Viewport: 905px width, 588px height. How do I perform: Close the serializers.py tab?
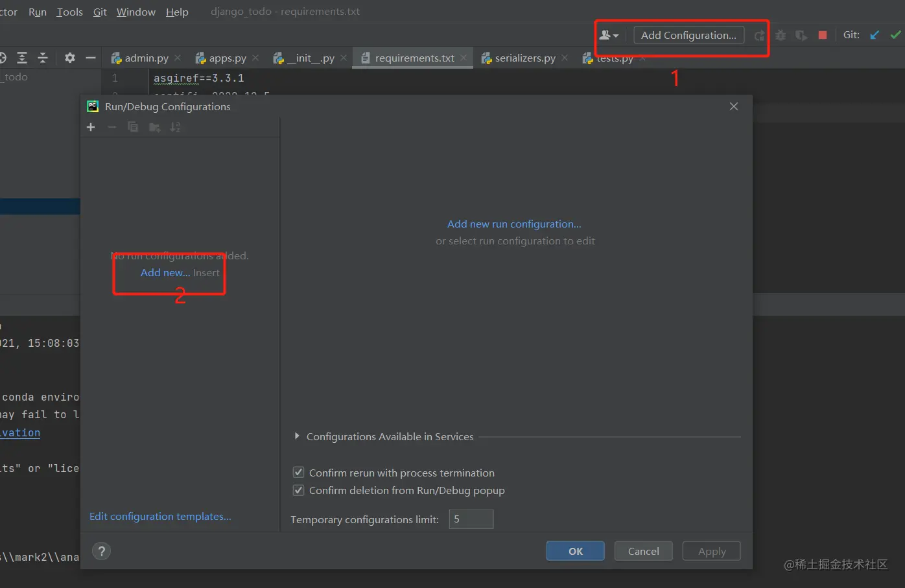pos(565,58)
